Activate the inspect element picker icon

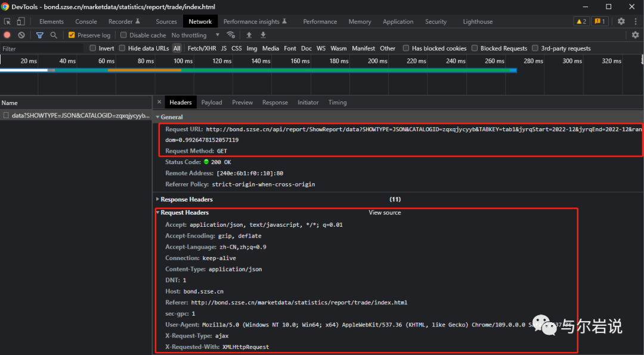(7, 21)
